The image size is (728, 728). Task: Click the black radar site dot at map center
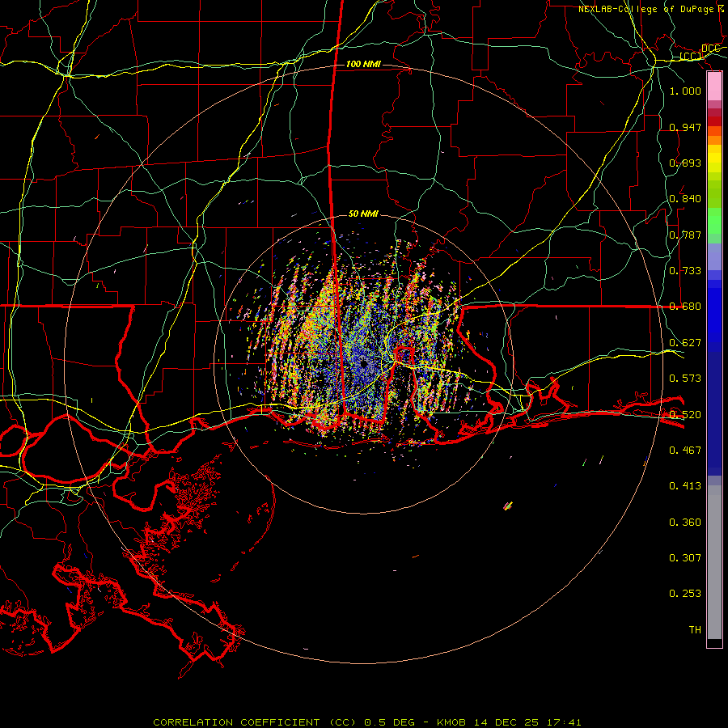pos(364,364)
